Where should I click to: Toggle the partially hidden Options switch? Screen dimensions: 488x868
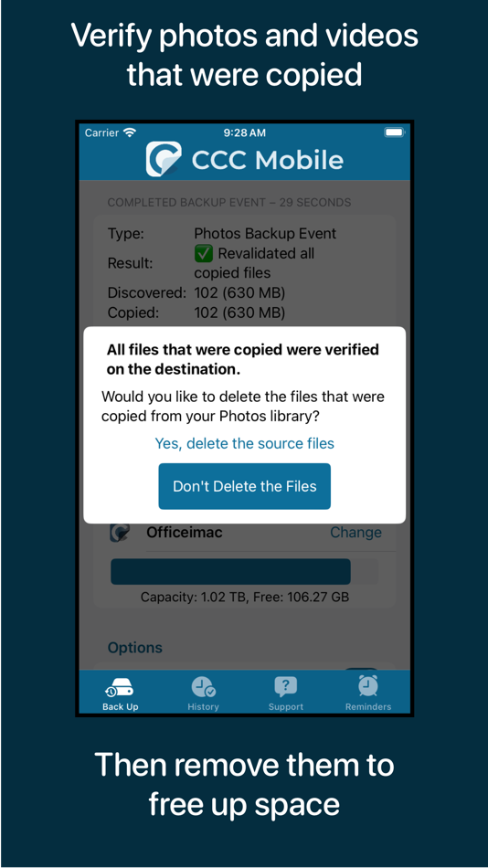pos(361,669)
